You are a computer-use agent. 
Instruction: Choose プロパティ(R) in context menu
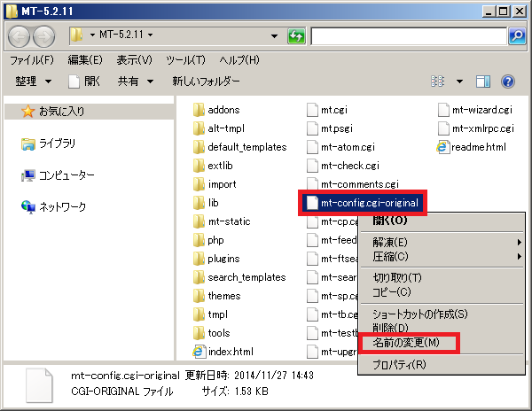tap(441, 365)
